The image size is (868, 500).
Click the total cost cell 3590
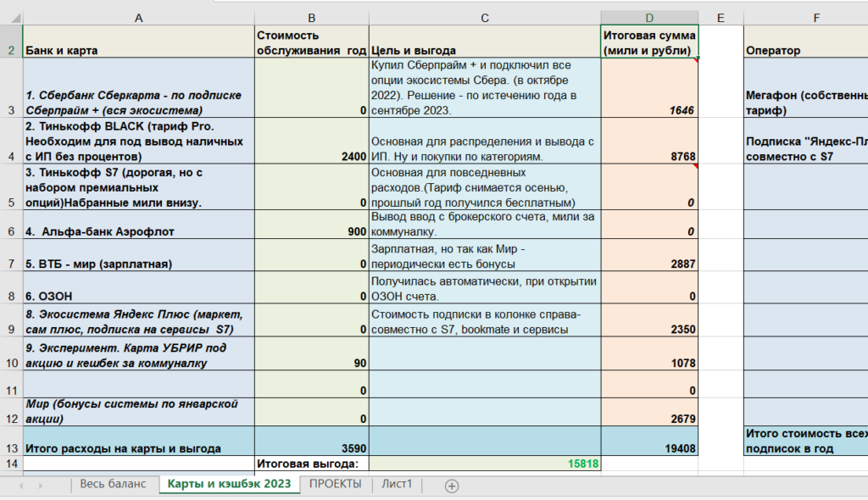[x=312, y=441]
